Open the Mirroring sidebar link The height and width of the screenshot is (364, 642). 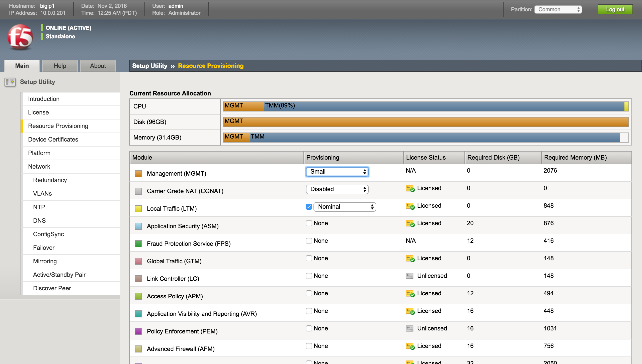click(x=71, y=261)
